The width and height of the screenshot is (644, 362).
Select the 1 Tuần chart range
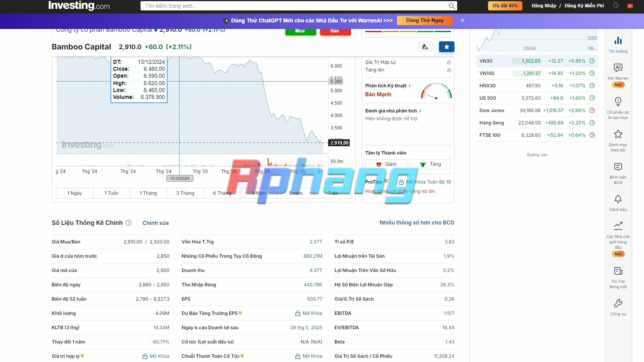coord(112,193)
